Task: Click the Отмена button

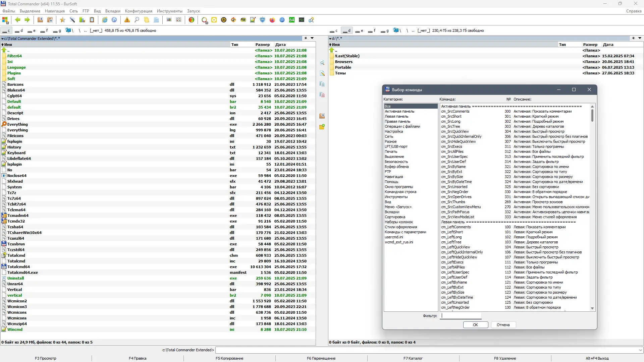Action: coord(503,325)
